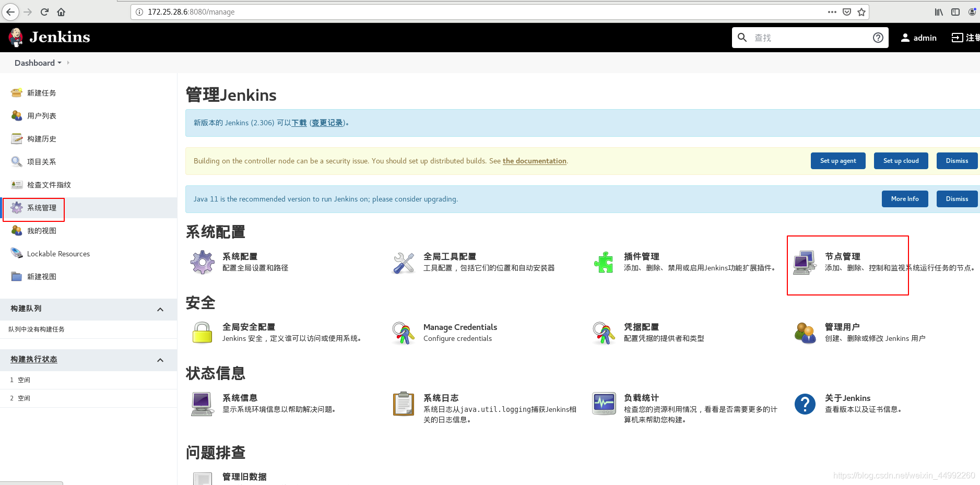Screen dimensions: 980x485
Task: Click the Jenkins butler logo icon
Action: click(16, 37)
